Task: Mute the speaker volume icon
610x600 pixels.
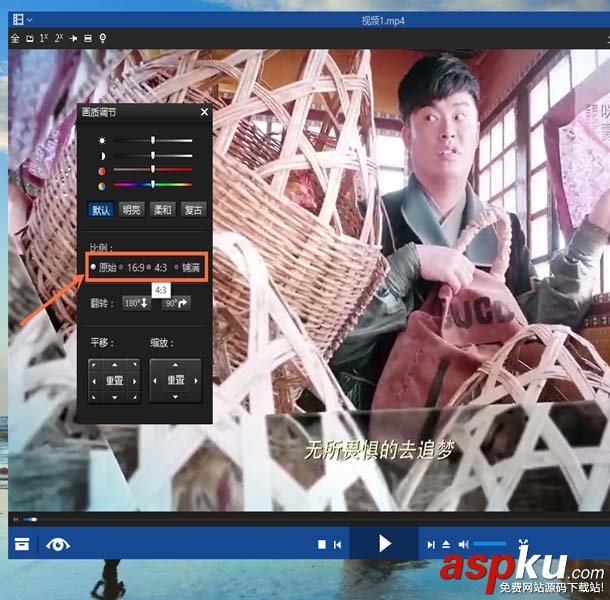Action: click(x=463, y=544)
